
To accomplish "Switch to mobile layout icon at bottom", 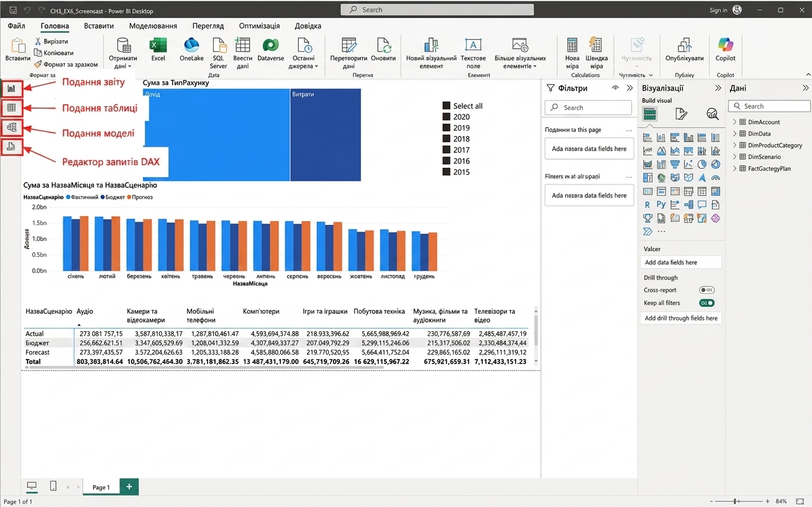I will 53,486.
